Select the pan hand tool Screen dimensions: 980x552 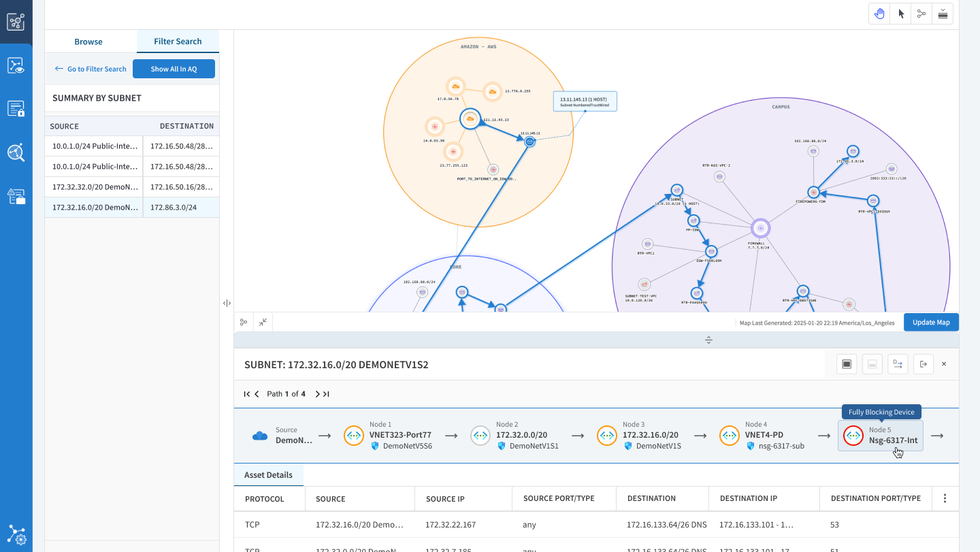879,14
